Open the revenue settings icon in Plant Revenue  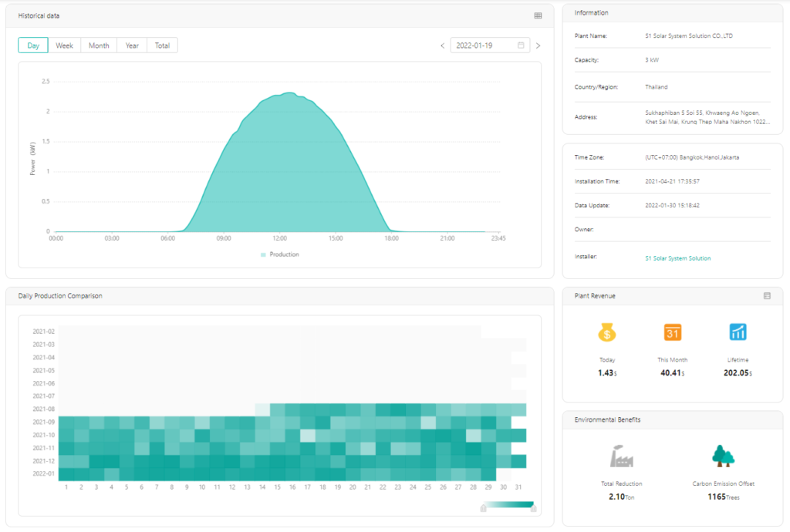(x=768, y=295)
